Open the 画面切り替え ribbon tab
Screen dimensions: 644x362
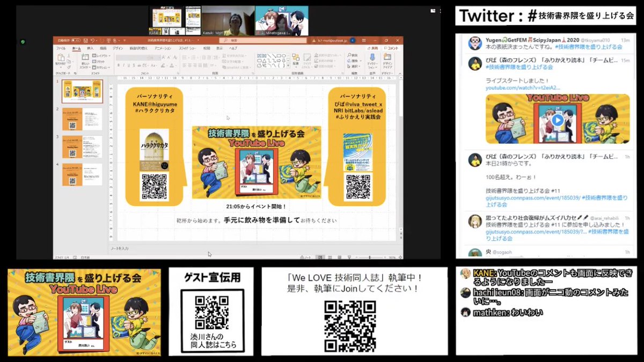click(138, 48)
